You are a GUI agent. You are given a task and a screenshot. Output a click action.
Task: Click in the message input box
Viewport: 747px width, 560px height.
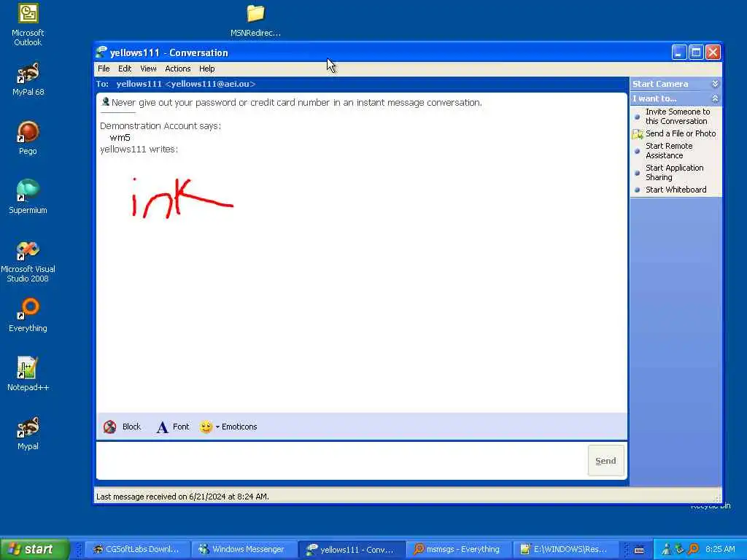tap(341, 461)
